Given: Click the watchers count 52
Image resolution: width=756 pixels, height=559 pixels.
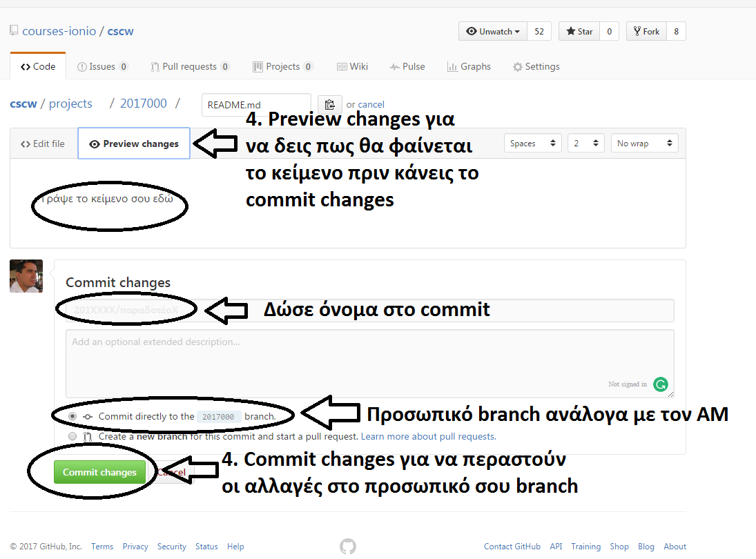Looking at the screenshot, I should coord(539,31).
